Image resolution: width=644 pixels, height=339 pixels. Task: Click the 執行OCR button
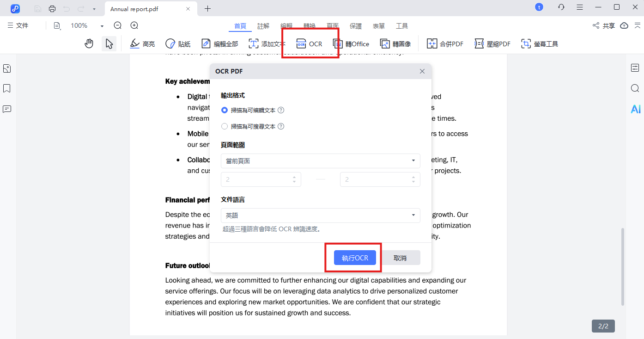pyautogui.click(x=355, y=258)
